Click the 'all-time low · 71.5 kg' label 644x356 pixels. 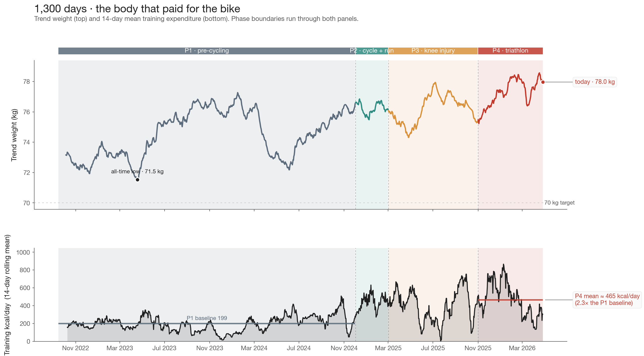(137, 172)
